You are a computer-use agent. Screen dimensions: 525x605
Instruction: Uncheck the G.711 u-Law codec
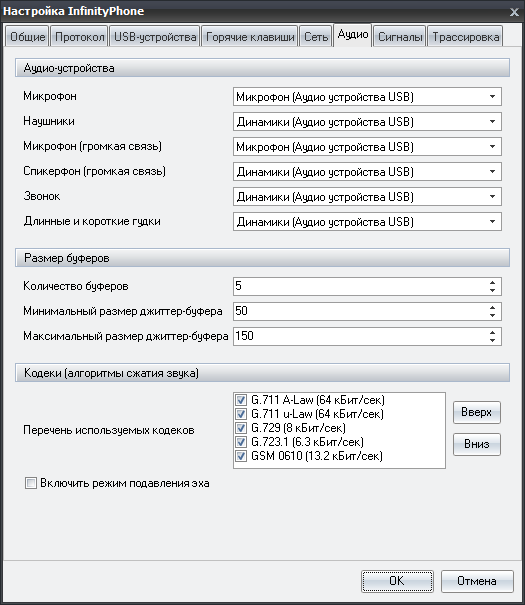(x=241, y=414)
